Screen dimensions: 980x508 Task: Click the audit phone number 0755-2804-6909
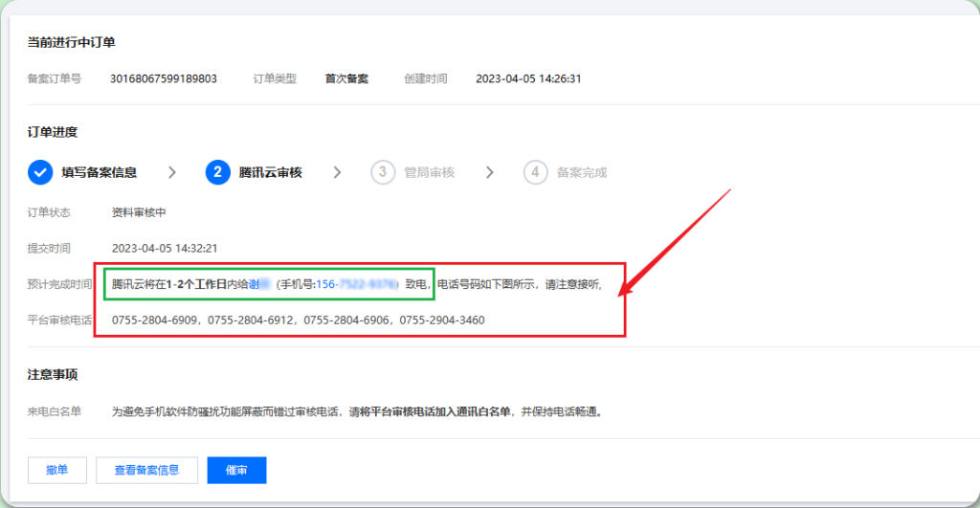(x=153, y=320)
